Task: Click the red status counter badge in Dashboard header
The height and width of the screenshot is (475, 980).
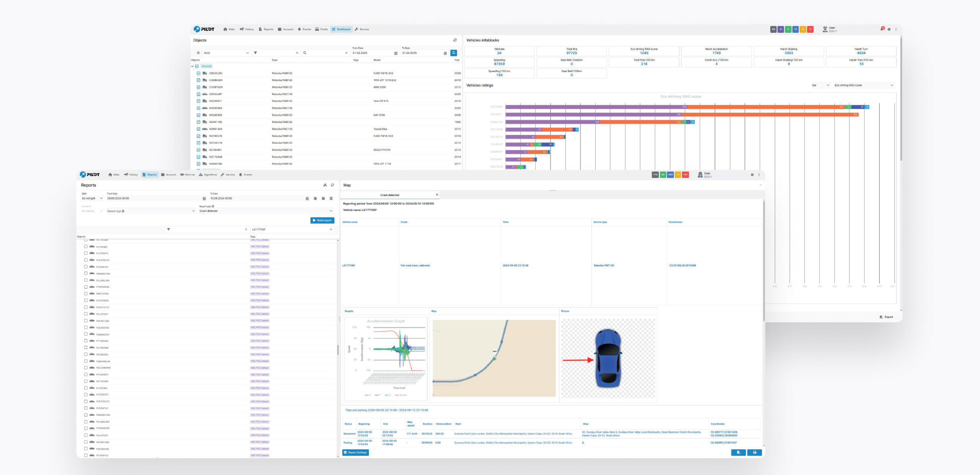Action: 810,29
